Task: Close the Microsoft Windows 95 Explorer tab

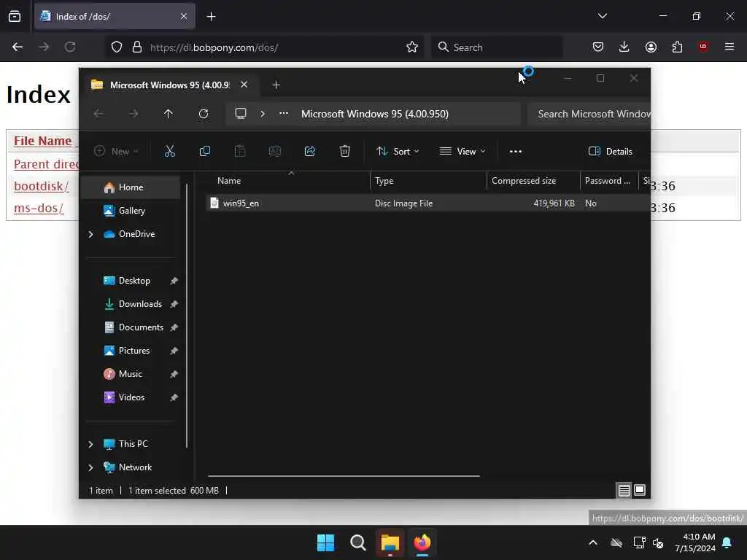Action: (244, 85)
